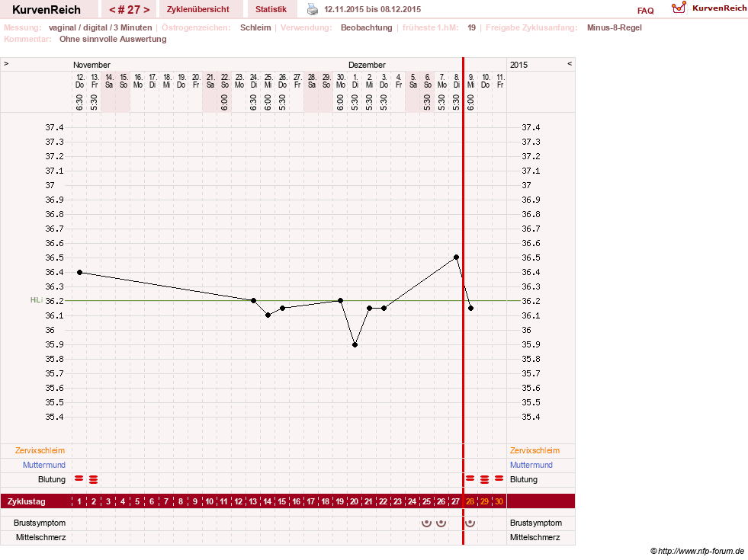748x560 pixels.
Task: Select lowest temperature point 35.9 on day 20
Action: click(355, 344)
